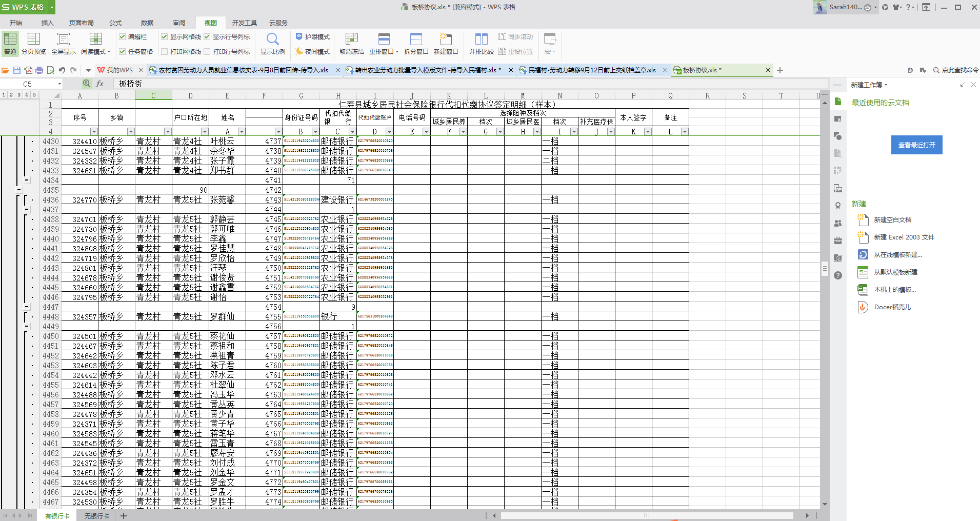This screenshot has height=521, width=980.
Task: Click the 查看最近打开 button
Action: pos(916,145)
